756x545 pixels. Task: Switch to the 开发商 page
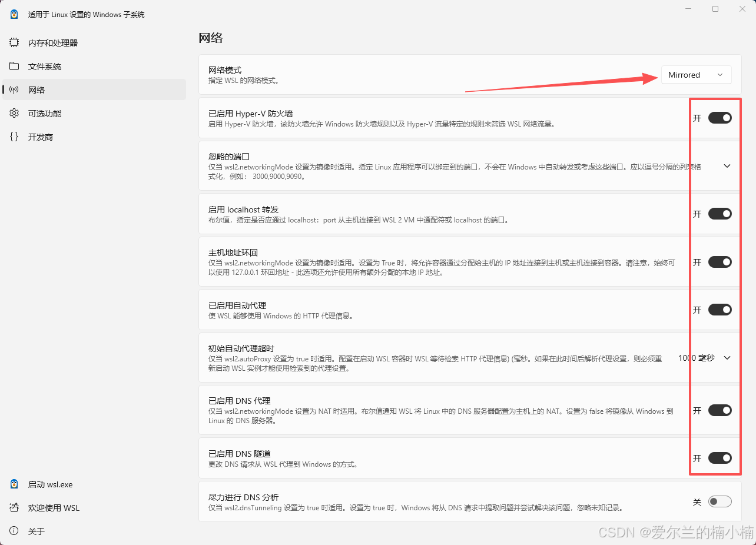click(94, 137)
